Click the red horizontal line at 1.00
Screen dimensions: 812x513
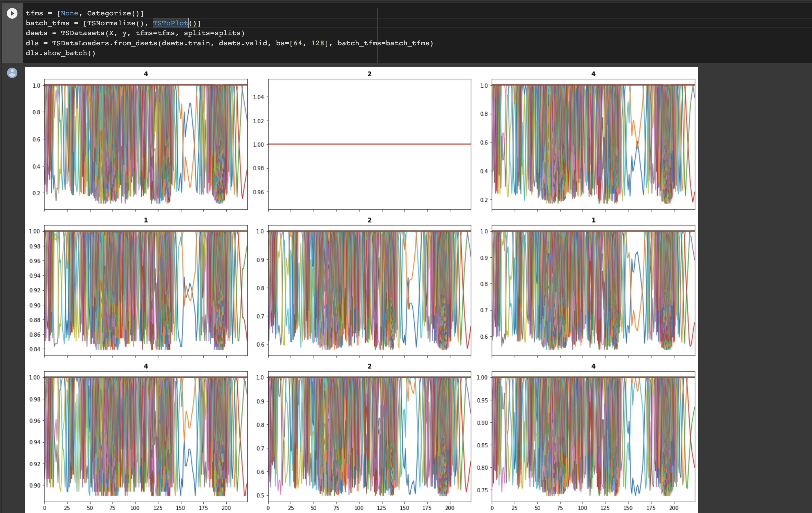(369, 144)
